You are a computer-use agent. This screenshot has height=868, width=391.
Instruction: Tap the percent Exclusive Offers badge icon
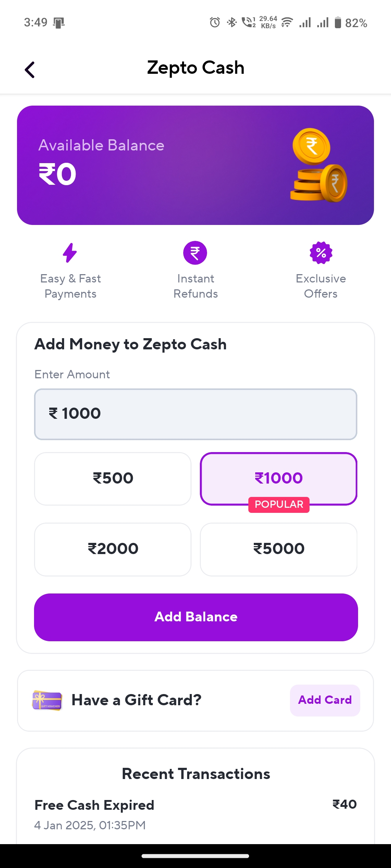(321, 253)
